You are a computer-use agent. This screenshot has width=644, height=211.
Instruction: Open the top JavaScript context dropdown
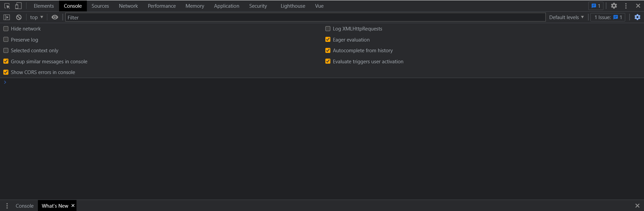coord(37,17)
